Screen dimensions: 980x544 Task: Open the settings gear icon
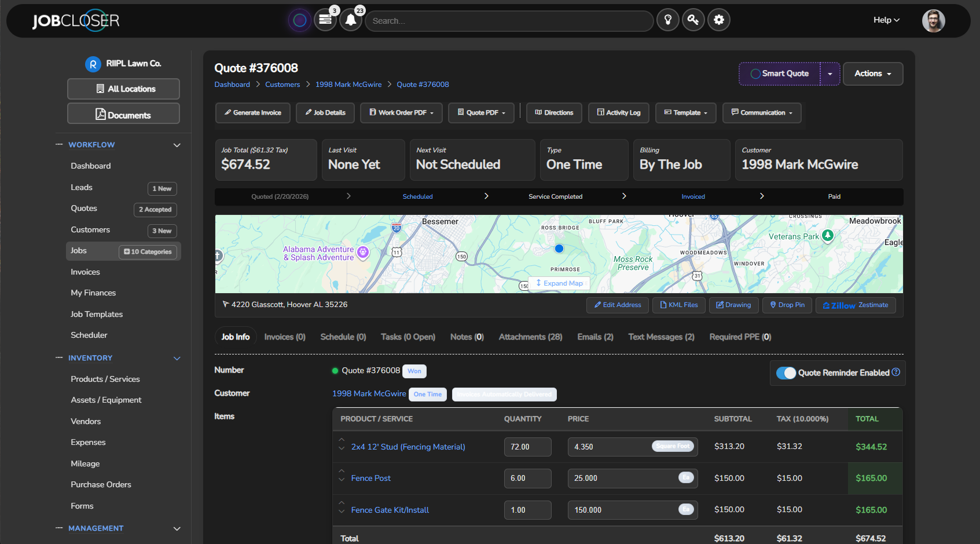tap(719, 20)
